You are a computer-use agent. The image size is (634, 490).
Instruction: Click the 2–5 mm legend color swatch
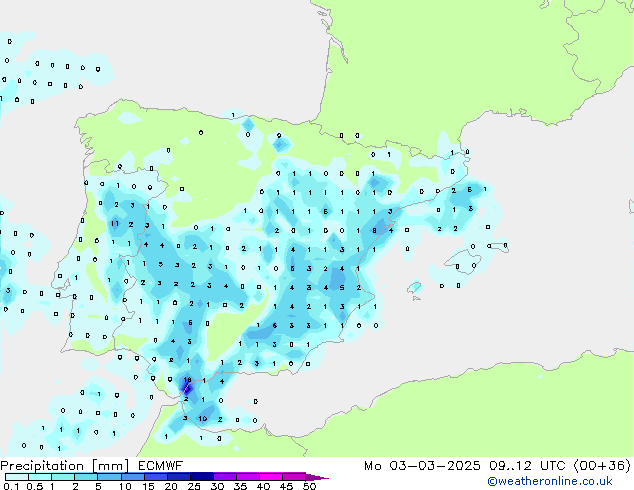pos(86,477)
